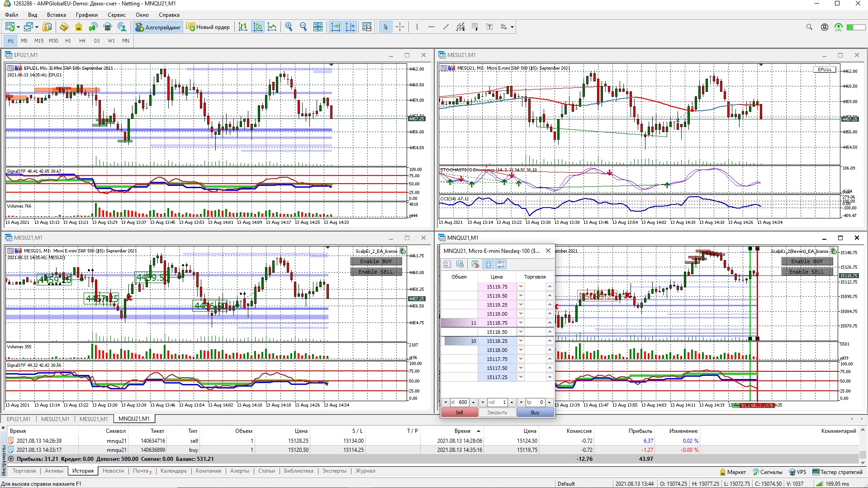Increase the sl value with up arrow
Viewport: 868px width, 488px height.
[x=474, y=402]
